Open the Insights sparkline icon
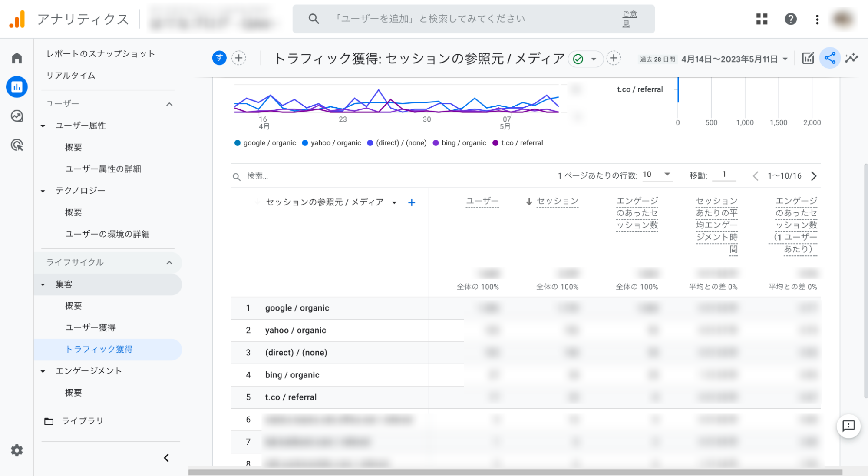This screenshot has height=476, width=868. (x=851, y=58)
